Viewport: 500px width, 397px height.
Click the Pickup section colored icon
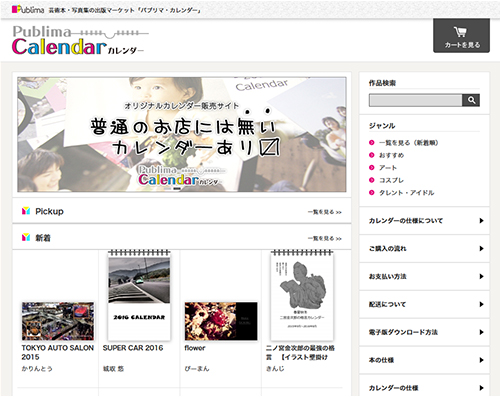(26, 211)
